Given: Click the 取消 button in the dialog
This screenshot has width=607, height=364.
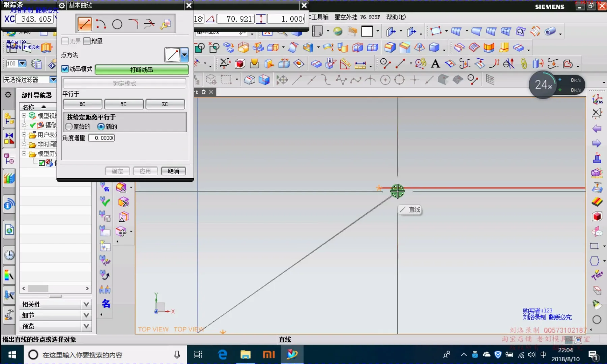Looking at the screenshot, I should (x=173, y=171).
